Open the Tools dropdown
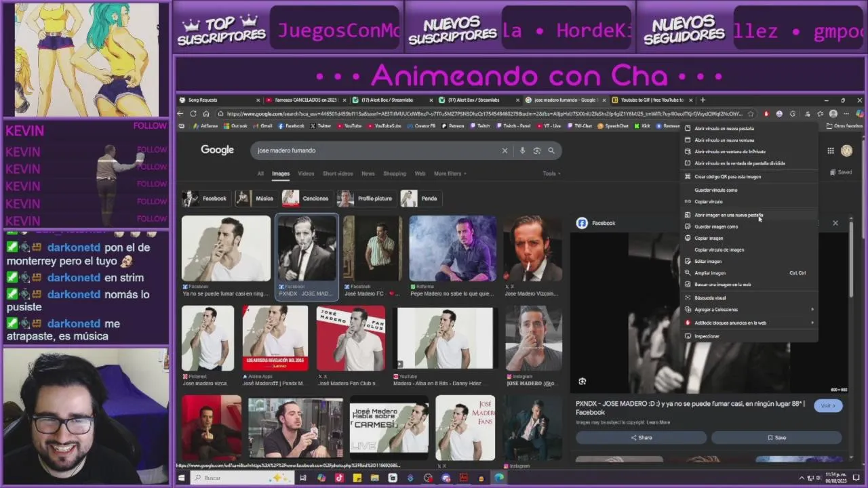Viewport: 868px width, 488px height. [x=551, y=174]
